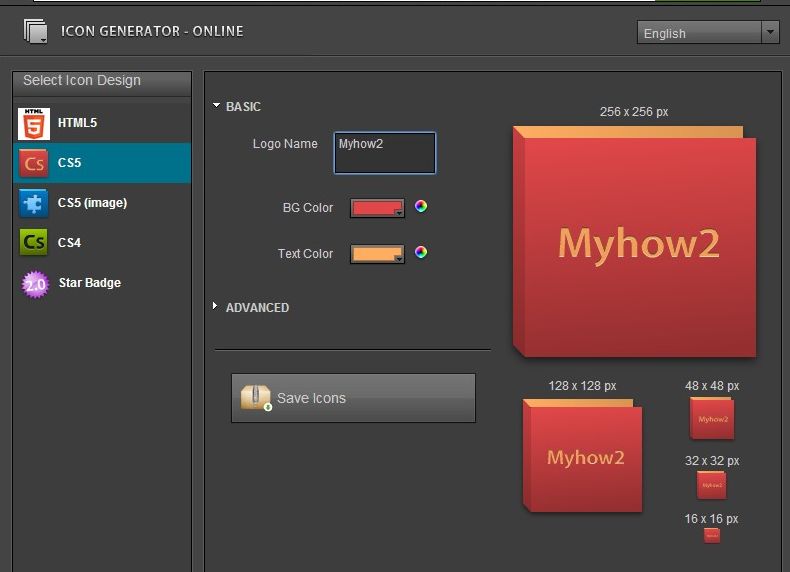
Task: Click the Icon Generator logo icon
Action: pos(35,31)
